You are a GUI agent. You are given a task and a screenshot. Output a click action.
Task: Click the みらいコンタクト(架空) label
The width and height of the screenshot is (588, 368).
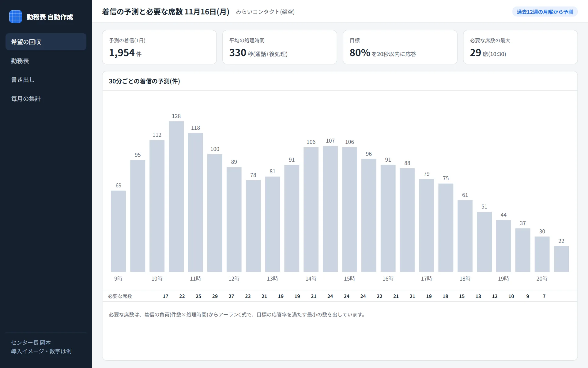coord(265,12)
